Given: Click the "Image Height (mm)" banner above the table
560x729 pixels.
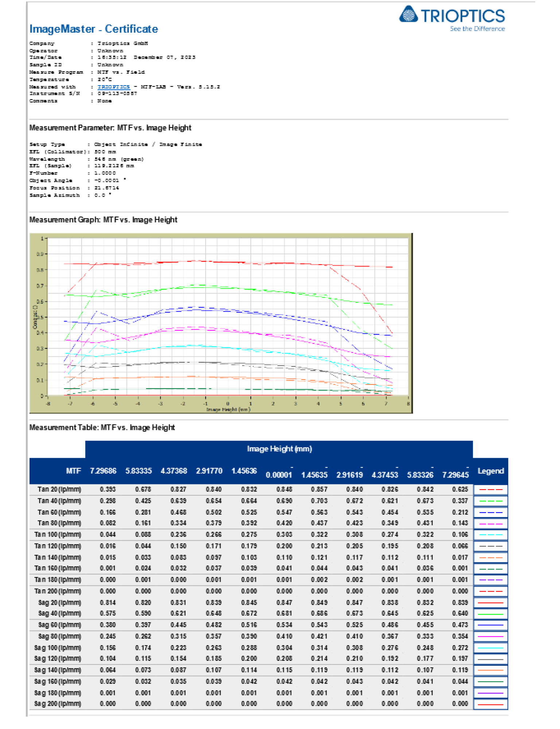Looking at the screenshot, I should point(279,449).
